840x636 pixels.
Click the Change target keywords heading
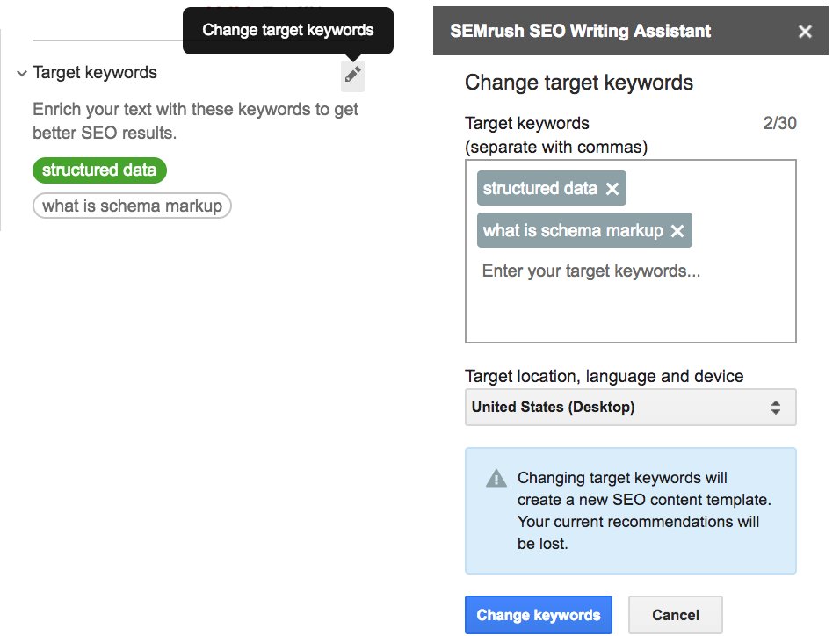[578, 83]
